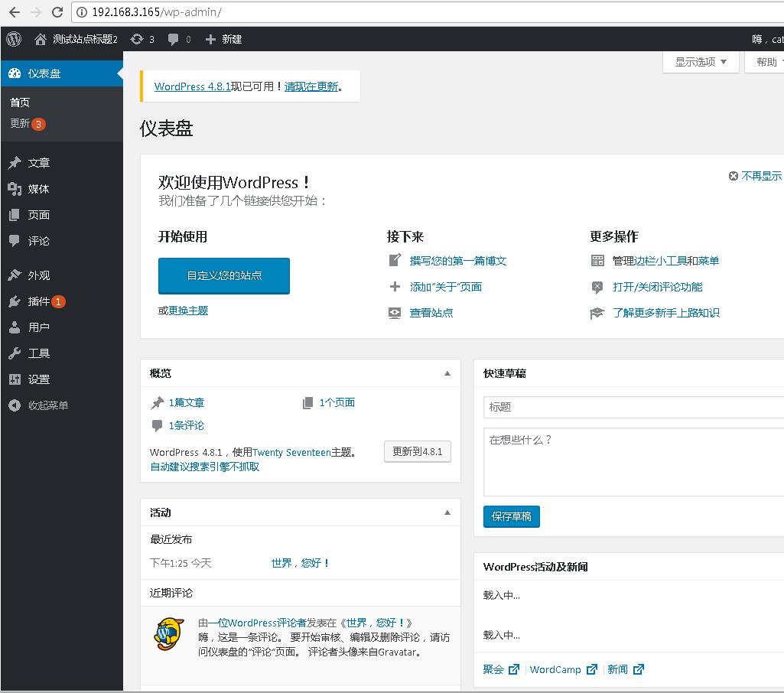Open the 帮助 dropdown tab
The width and height of the screenshot is (784, 693).
point(765,62)
